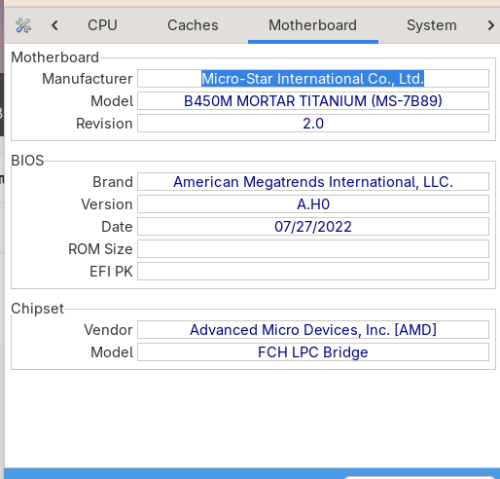Click the left tab scroll arrow
Viewport: 500px width, 479px height.
[55, 25]
